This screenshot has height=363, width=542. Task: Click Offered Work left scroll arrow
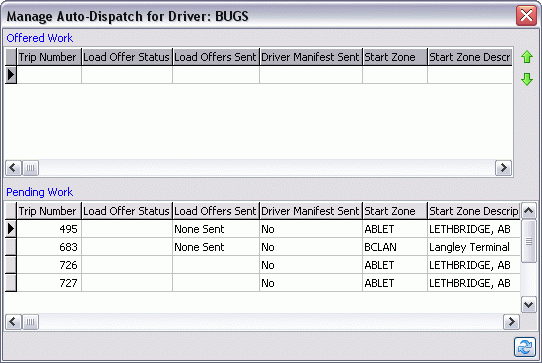pos(13,168)
